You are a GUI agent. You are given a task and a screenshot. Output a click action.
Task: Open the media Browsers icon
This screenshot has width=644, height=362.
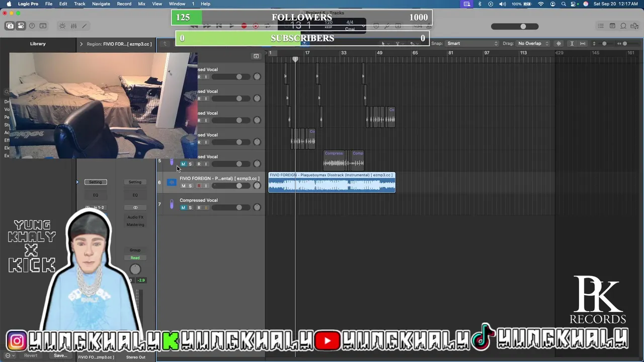634,26
